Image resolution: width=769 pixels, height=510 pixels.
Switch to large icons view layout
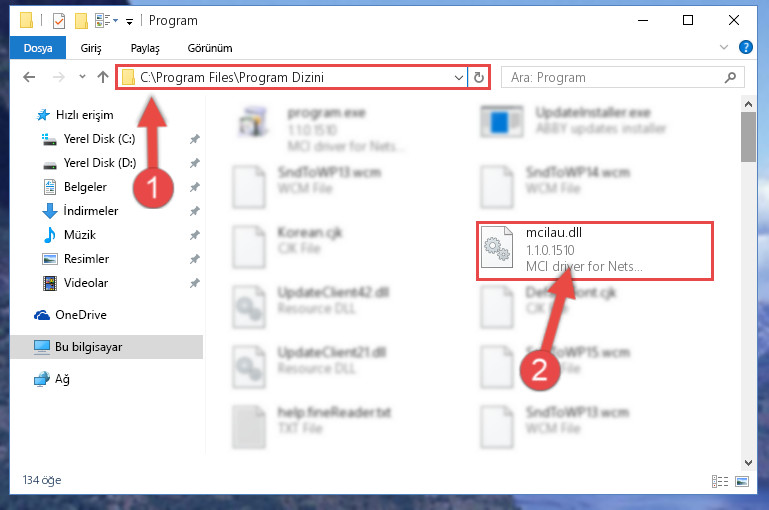(x=742, y=481)
